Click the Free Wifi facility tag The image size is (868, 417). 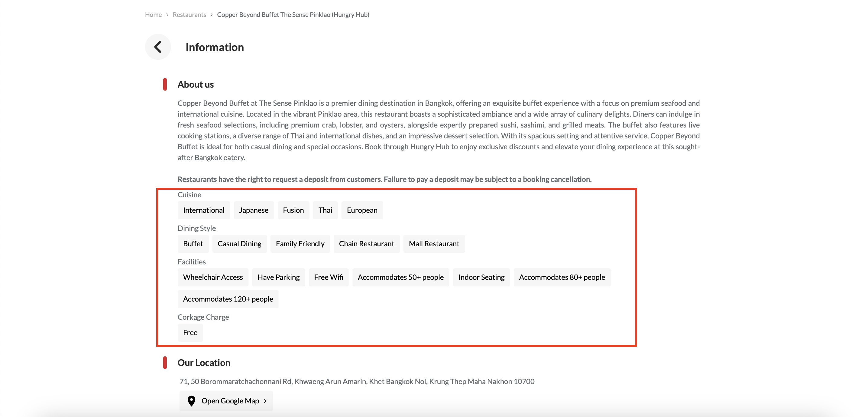tap(328, 277)
